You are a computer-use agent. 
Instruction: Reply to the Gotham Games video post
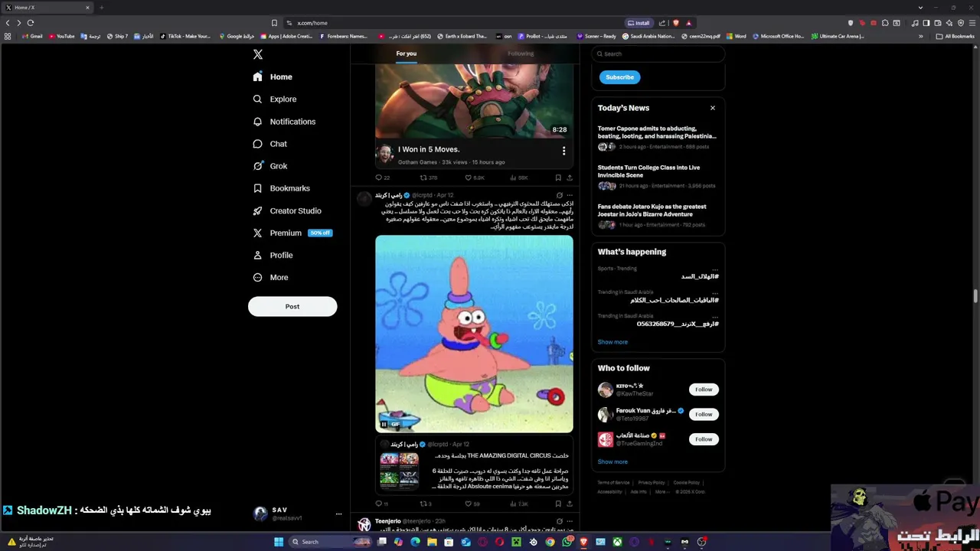tap(382, 178)
